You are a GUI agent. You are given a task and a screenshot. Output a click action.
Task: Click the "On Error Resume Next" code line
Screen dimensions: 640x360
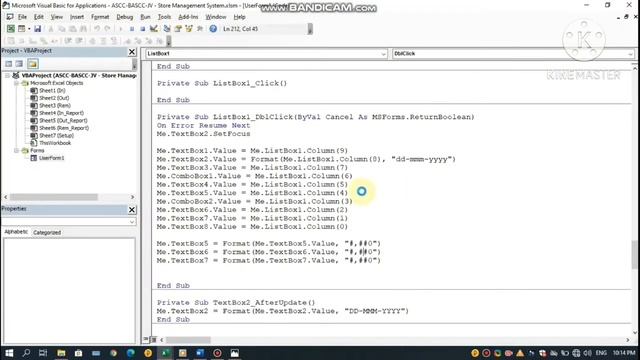click(x=203, y=125)
